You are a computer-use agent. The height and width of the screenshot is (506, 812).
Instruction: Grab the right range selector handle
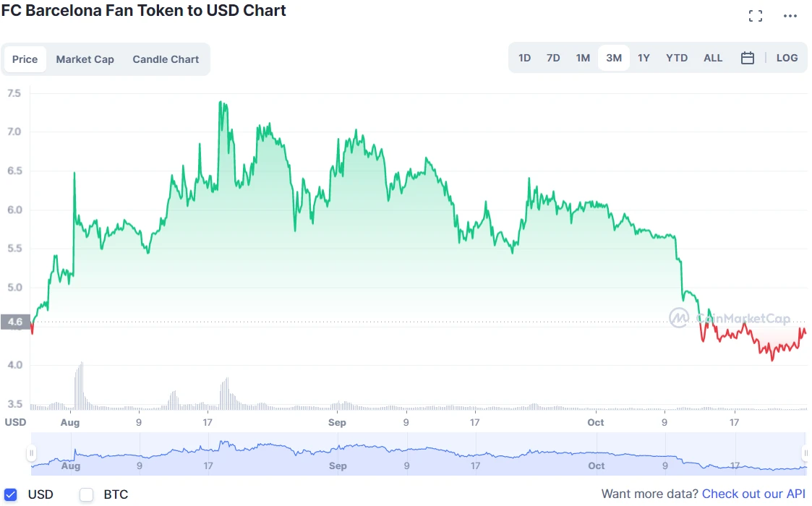click(x=805, y=454)
